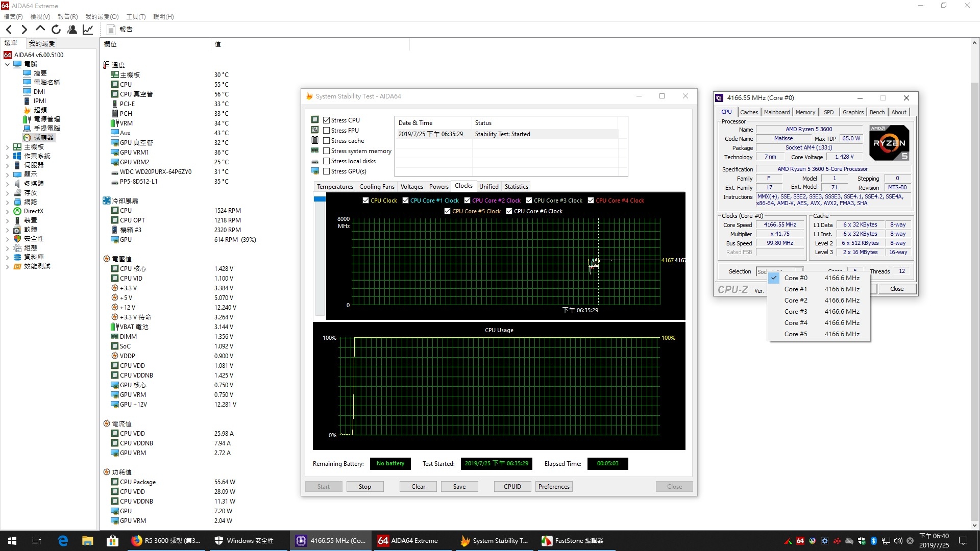
Task: Switch to Temperatures tab in Stability Test
Action: pyautogui.click(x=335, y=187)
